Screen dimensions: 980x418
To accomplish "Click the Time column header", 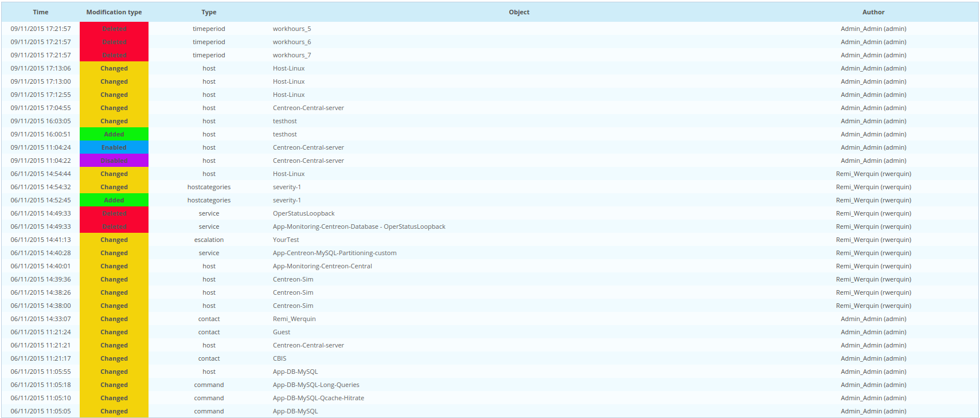I will (x=41, y=12).
